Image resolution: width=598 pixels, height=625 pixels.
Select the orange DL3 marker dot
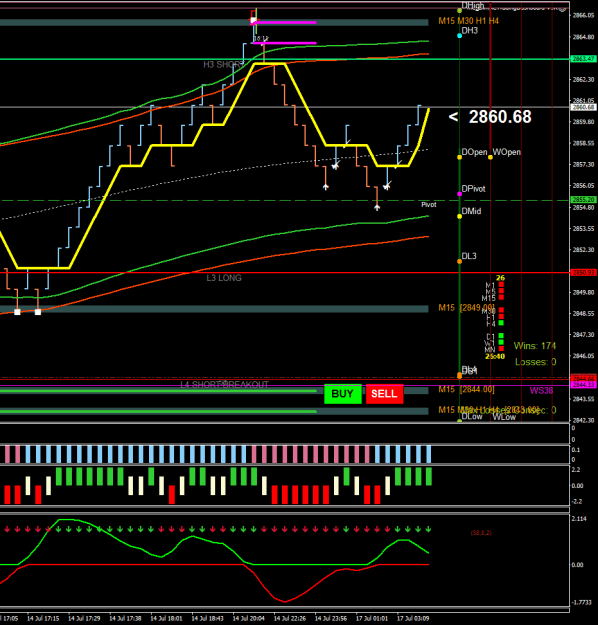459,261
